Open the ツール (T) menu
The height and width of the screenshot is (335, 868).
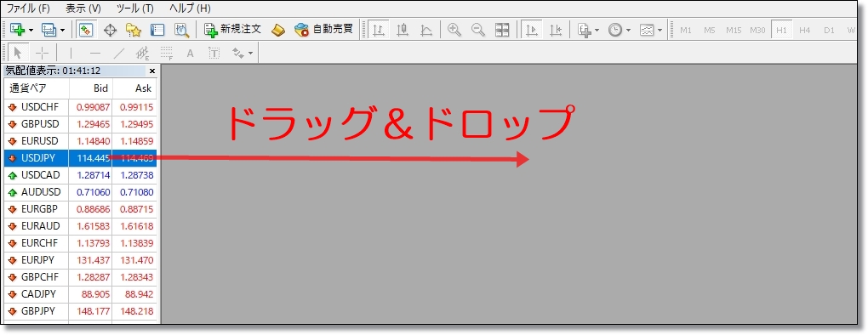pos(135,9)
